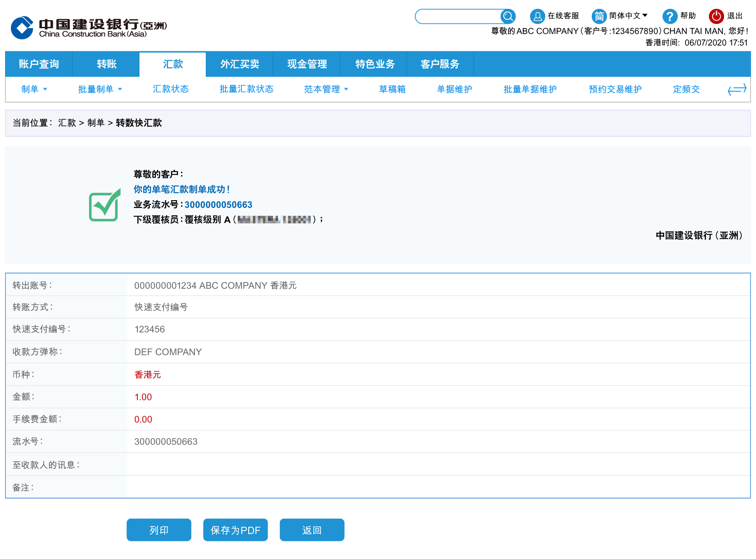Click the 在线客服 link text
The image size is (756, 559).
563,16
